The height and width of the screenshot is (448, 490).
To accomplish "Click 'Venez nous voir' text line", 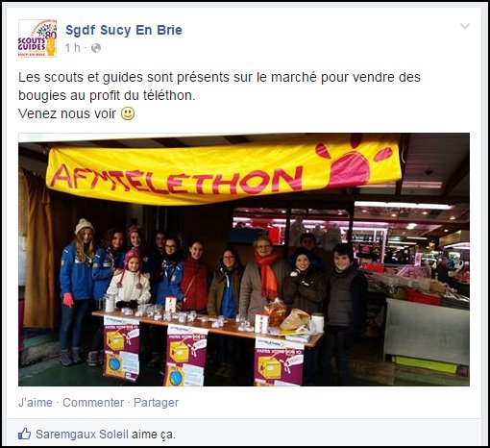I will click(67, 113).
